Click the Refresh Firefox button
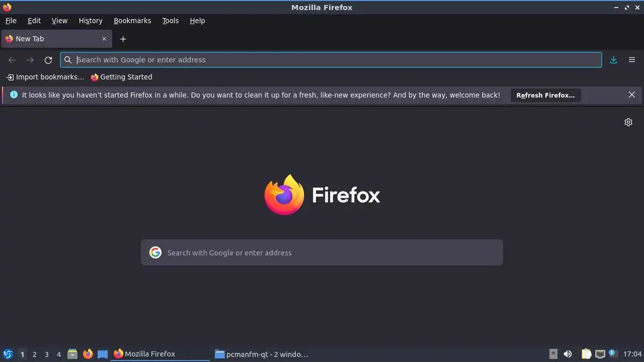Image resolution: width=644 pixels, height=362 pixels. coord(545,95)
